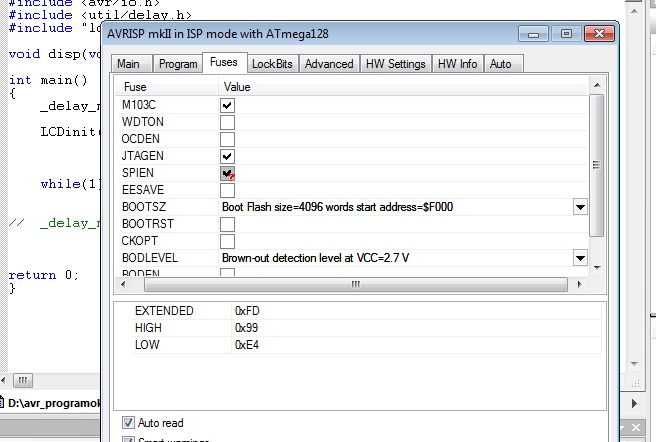Open the BOOTSZ boot flash size dropdown
656x442 pixels.
coord(580,207)
